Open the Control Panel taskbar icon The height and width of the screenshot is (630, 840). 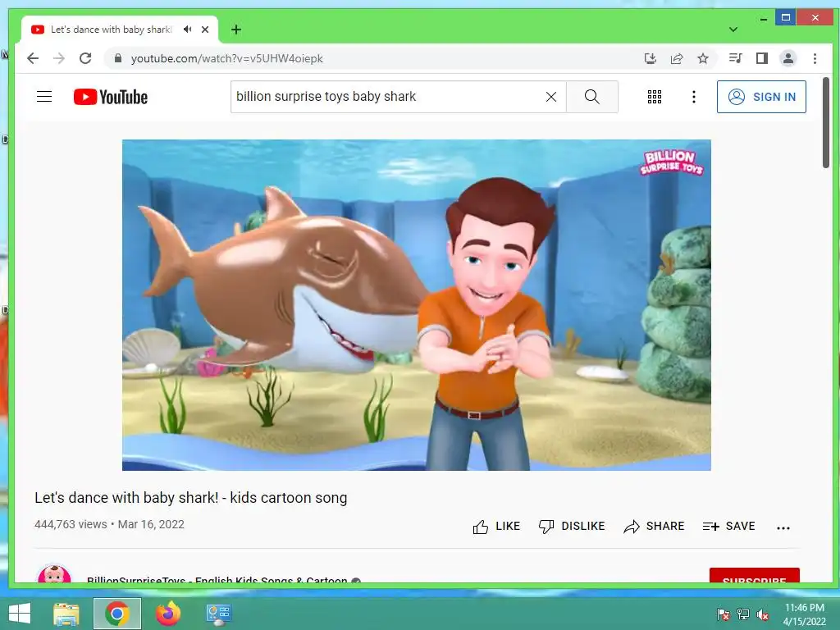pos(218,614)
